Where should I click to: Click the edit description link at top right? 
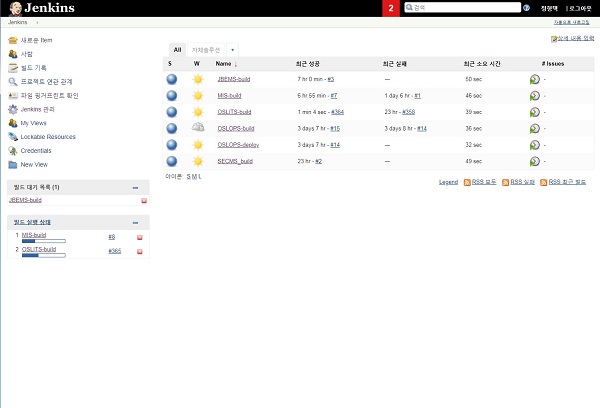point(572,38)
